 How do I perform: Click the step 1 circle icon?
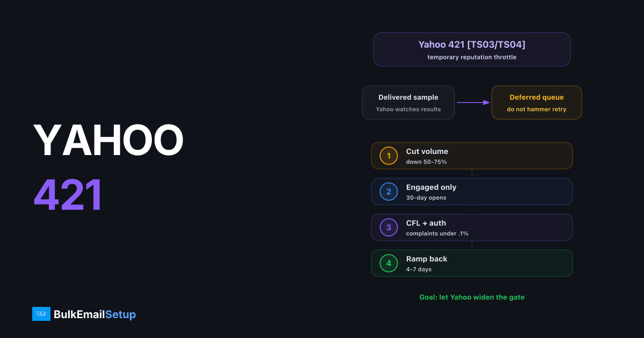point(389,156)
